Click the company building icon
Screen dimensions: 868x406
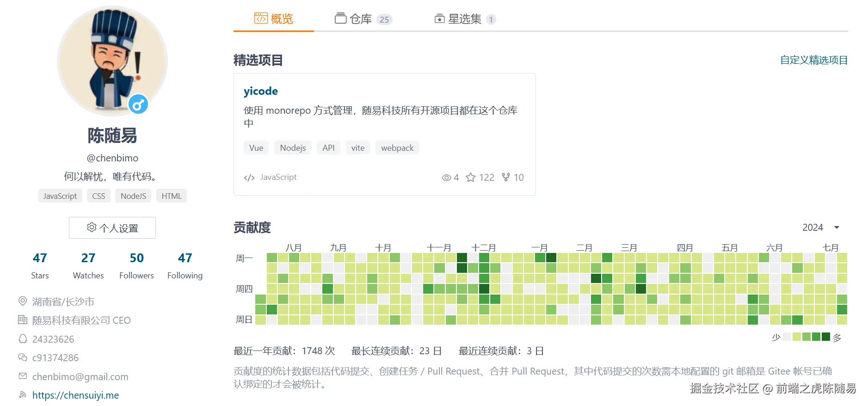22,320
